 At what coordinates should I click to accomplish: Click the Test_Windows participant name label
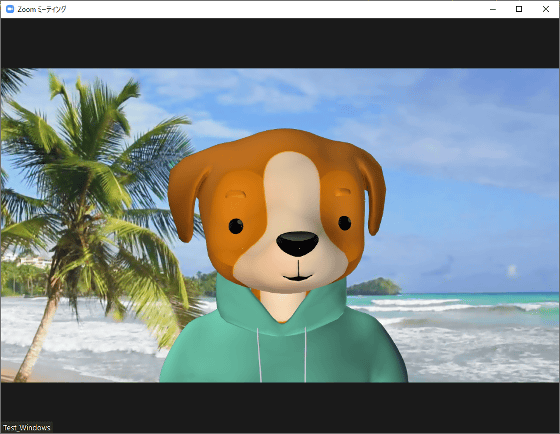tap(27, 427)
